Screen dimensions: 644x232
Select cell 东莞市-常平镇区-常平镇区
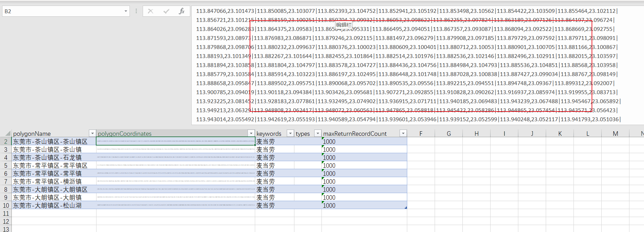tap(54, 165)
